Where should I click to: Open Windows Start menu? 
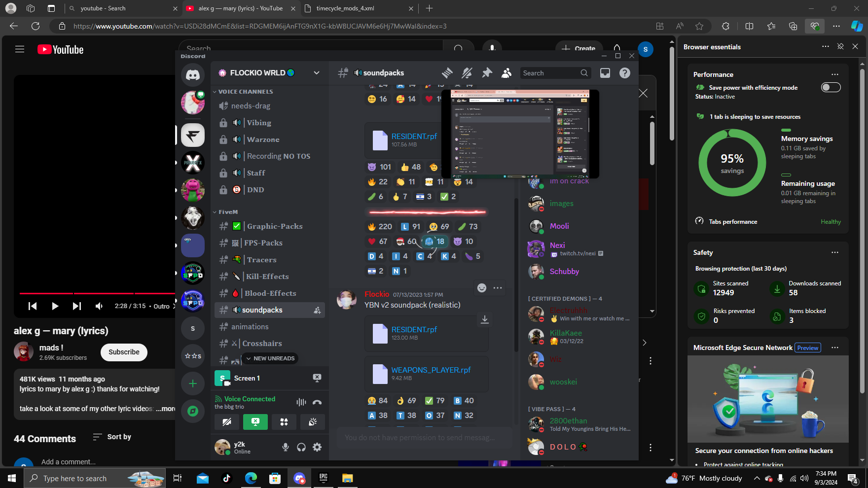tap(12, 478)
